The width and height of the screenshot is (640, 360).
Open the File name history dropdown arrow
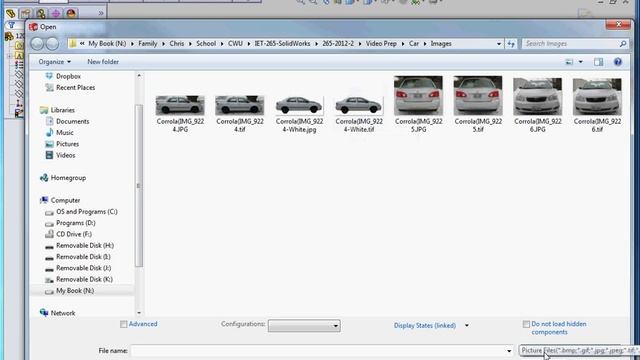(x=509, y=351)
